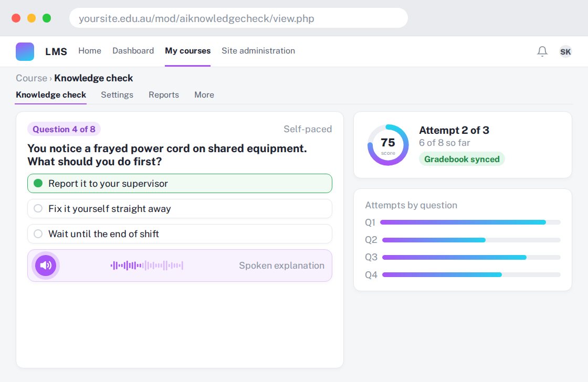The width and height of the screenshot is (588, 382).
Task: Open Dashboard from top navigation
Action: [x=133, y=50]
